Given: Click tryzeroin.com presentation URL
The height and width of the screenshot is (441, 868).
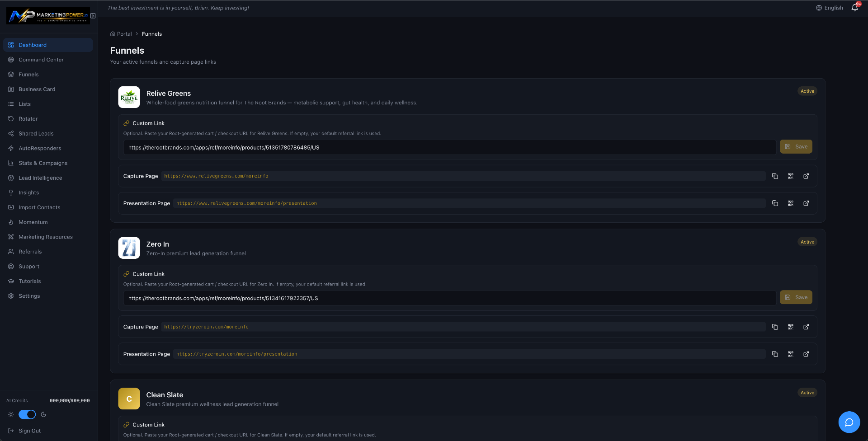Looking at the screenshot, I should click(x=236, y=354).
